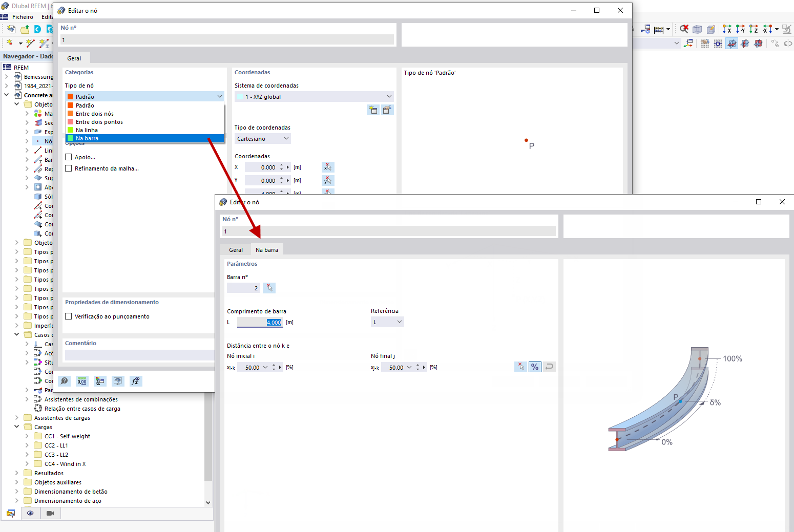
Task: Collapse the Concrete model tree node
Action: 7,95
